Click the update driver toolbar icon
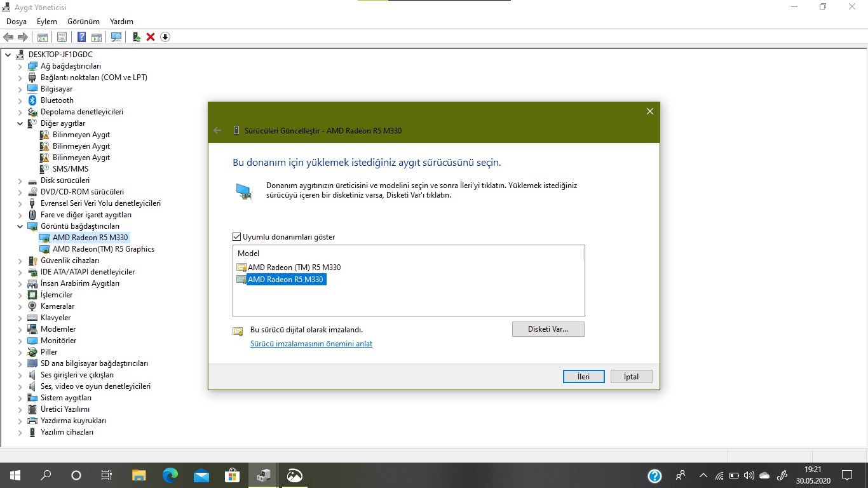868x488 pixels. 137,37
